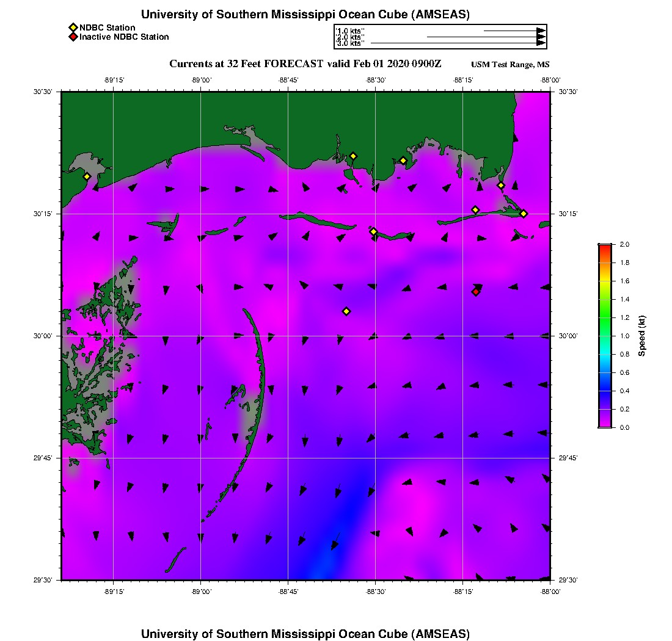Viewport: 672px width, 641px height.
Task: Click the 1.0 kts arrowhead in the vector scale box
Action: [541, 31]
